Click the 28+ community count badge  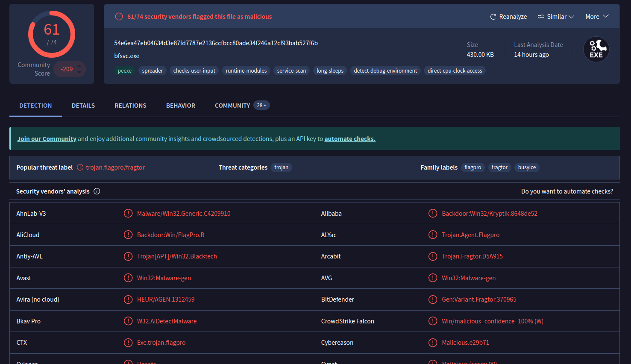click(x=261, y=105)
